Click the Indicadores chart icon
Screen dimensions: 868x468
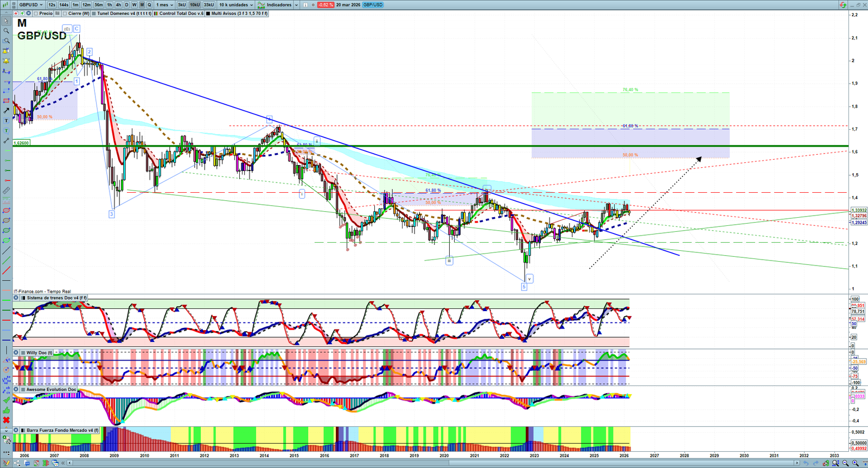click(261, 5)
